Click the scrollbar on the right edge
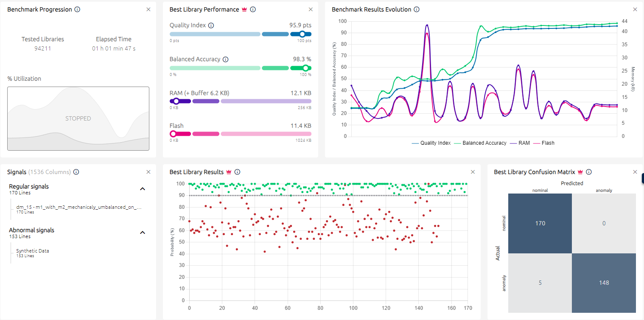Screen dimensions: 644x320 click(x=642, y=178)
